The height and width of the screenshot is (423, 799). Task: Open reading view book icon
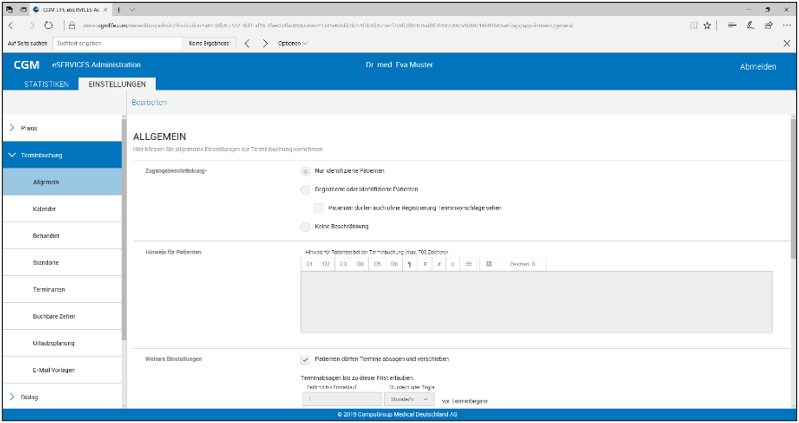coord(694,25)
